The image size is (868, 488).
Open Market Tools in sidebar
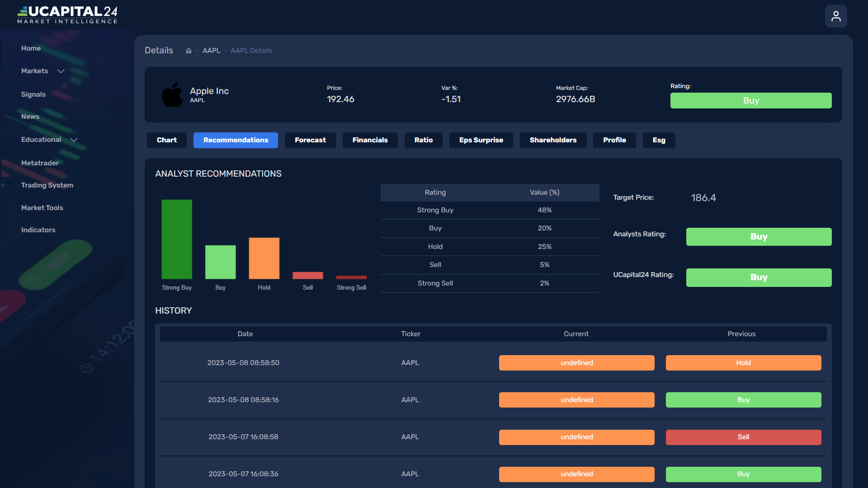click(42, 208)
